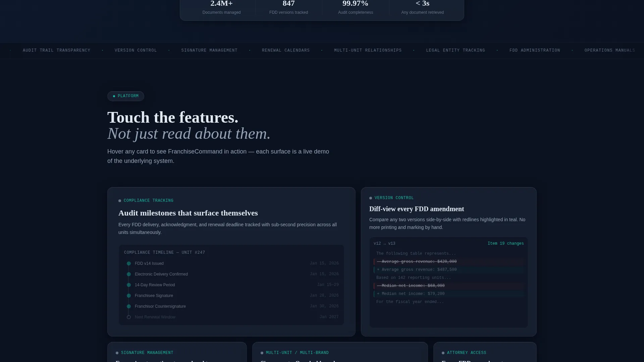Open the 'Audit milestones that surface themselves' card title
The height and width of the screenshot is (362, 644).
pos(188,213)
